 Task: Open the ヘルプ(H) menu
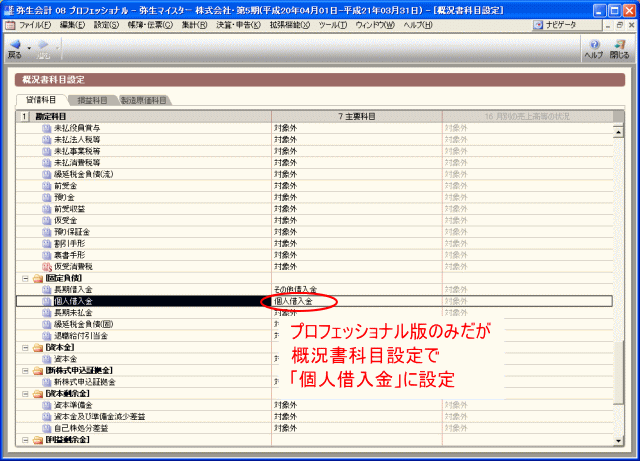(418, 25)
